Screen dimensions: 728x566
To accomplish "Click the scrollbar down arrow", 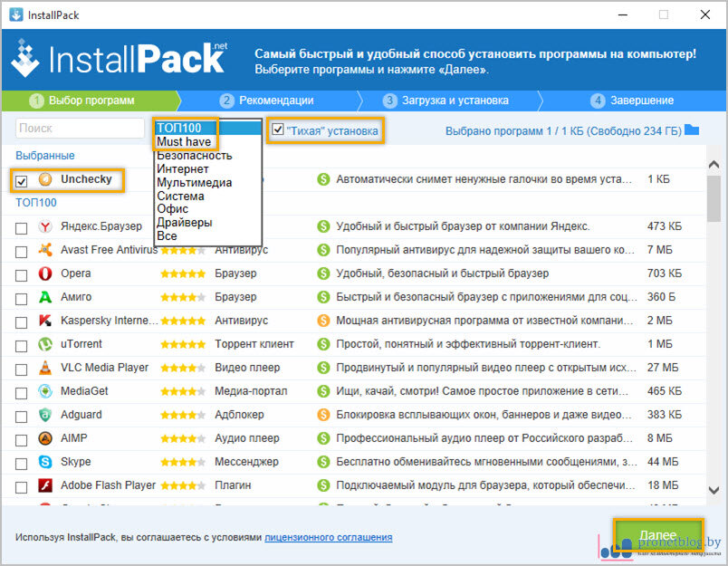I will tap(714, 490).
